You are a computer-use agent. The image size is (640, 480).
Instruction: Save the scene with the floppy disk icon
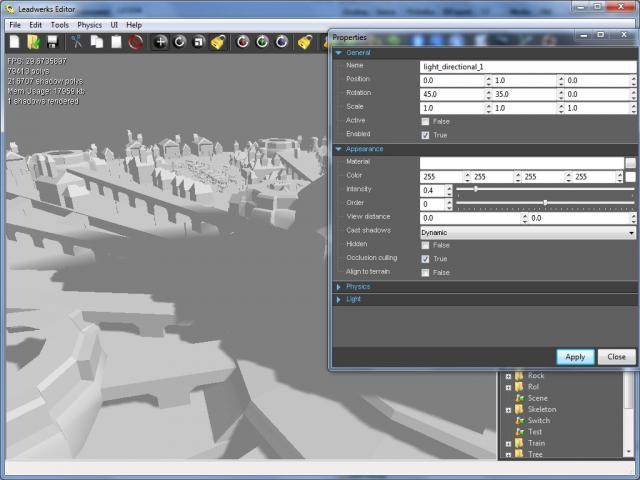pos(51,42)
